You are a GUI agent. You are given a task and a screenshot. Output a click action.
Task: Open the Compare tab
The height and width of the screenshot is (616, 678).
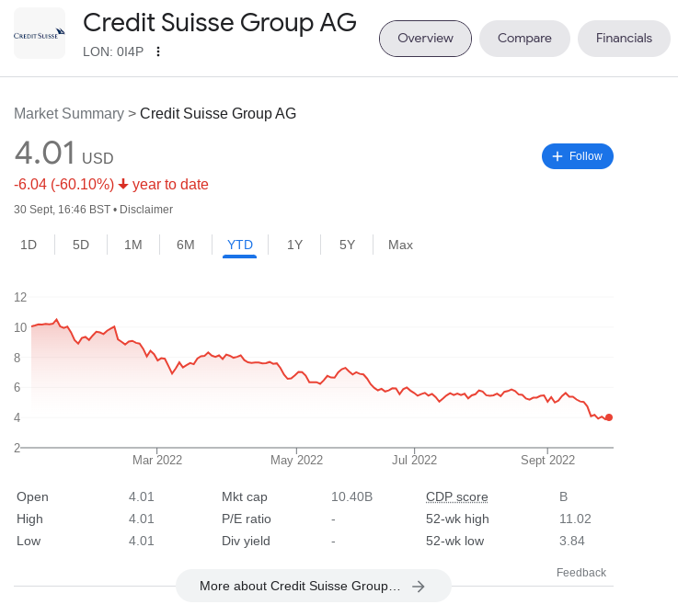524,38
